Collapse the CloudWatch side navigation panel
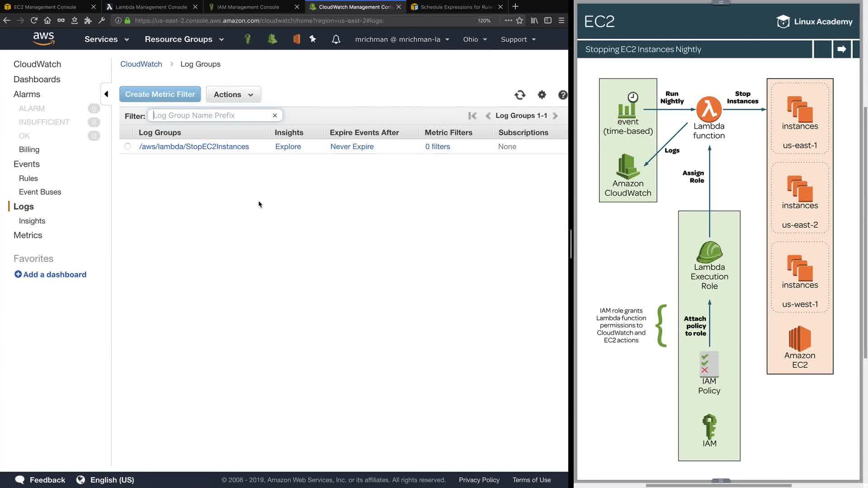Viewport: 868px width, 488px height. (106, 94)
